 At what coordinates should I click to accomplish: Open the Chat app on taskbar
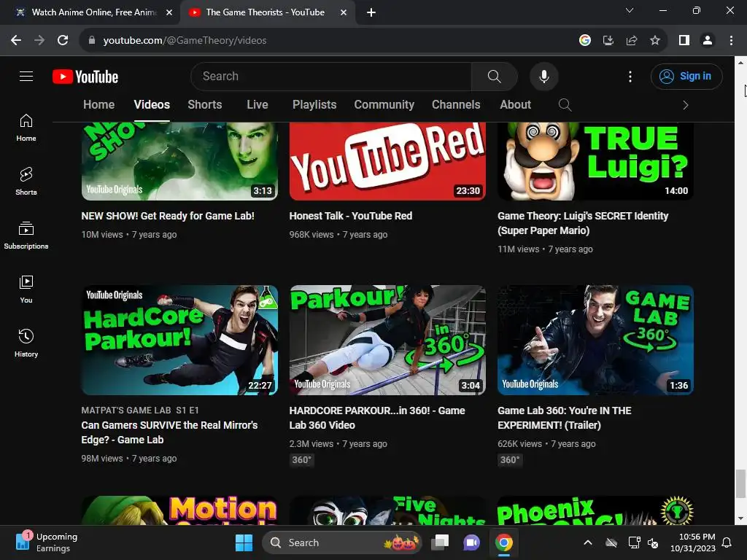(x=472, y=542)
